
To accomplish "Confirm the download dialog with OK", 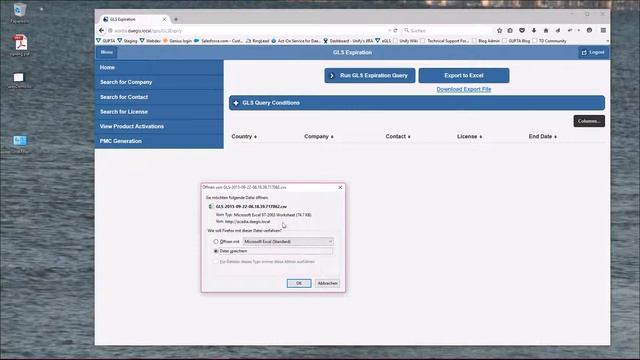I will (299, 283).
